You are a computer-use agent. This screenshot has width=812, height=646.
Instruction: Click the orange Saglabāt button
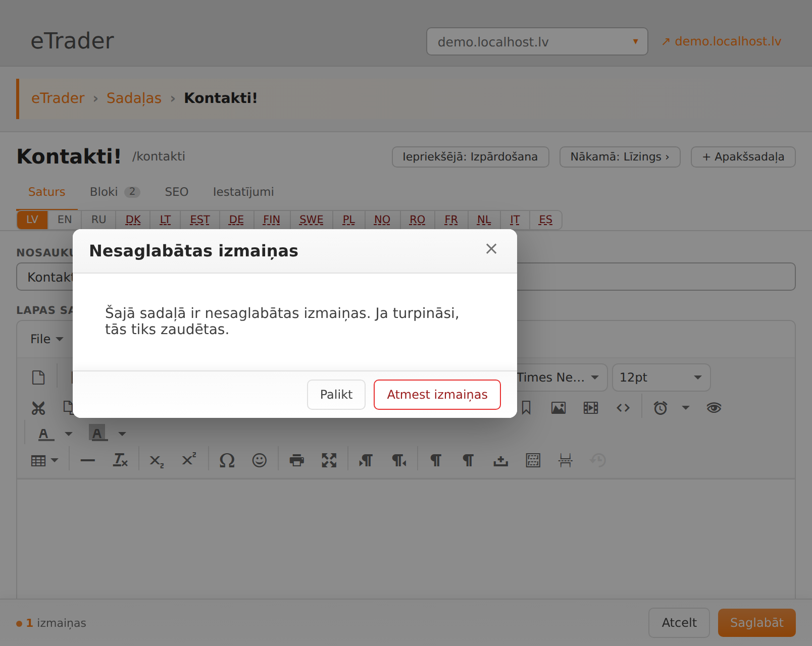(x=757, y=623)
